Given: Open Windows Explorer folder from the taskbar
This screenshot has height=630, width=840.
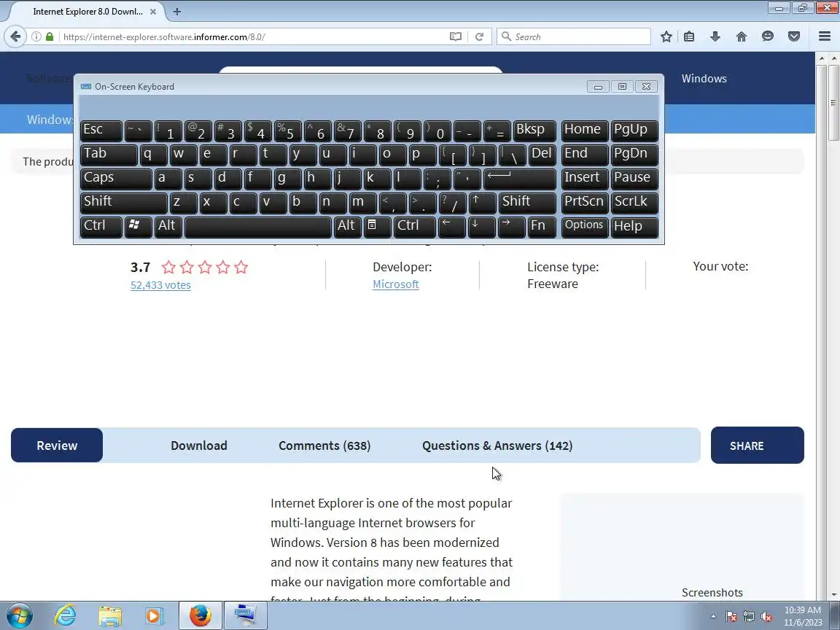Looking at the screenshot, I should (110, 615).
